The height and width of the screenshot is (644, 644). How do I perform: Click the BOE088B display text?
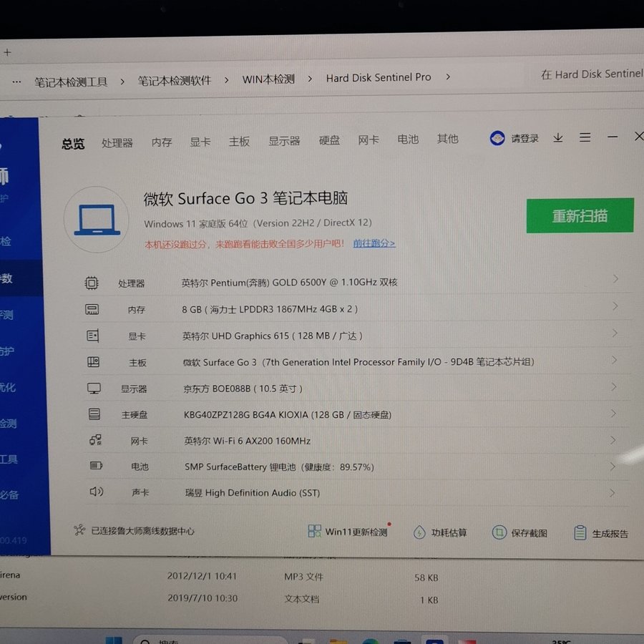(x=243, y=389)
